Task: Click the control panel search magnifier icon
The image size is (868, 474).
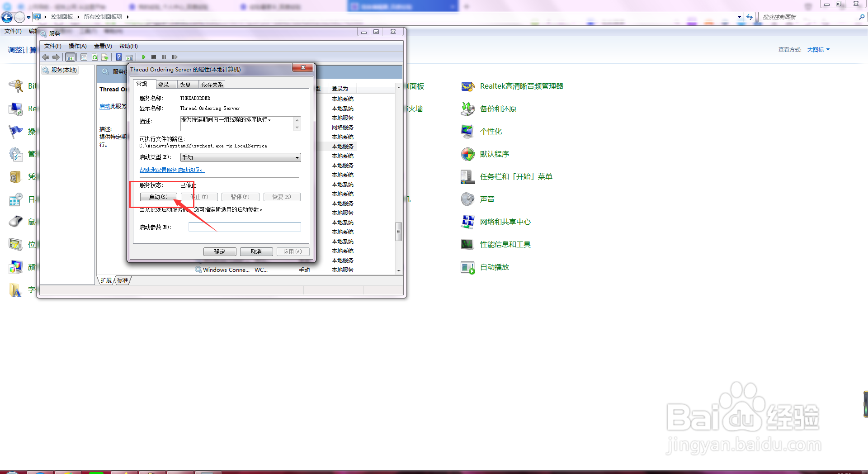Action: [x=862, y=17]
